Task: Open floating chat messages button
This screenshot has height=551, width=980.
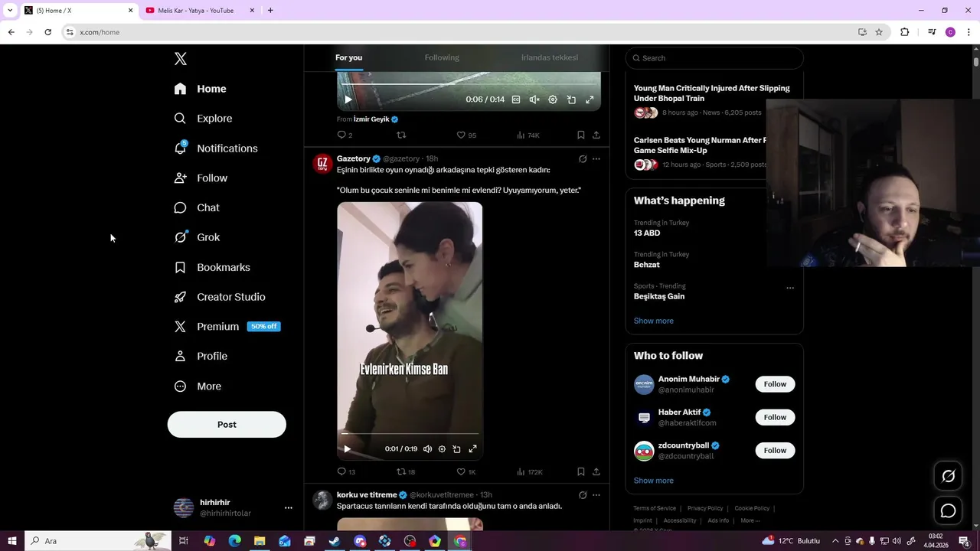Action: (x=948, y=510)
